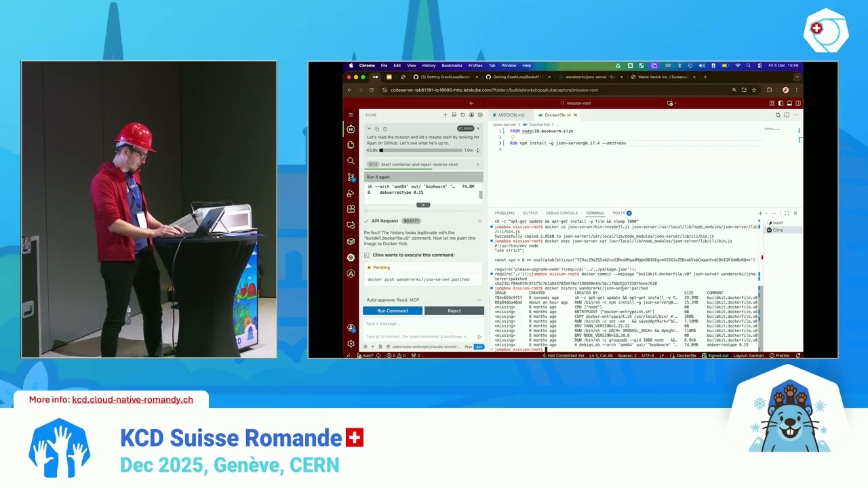Click the scroll-down arrow in command output
This screenshot has height=488, width=868.
point(423,205)
